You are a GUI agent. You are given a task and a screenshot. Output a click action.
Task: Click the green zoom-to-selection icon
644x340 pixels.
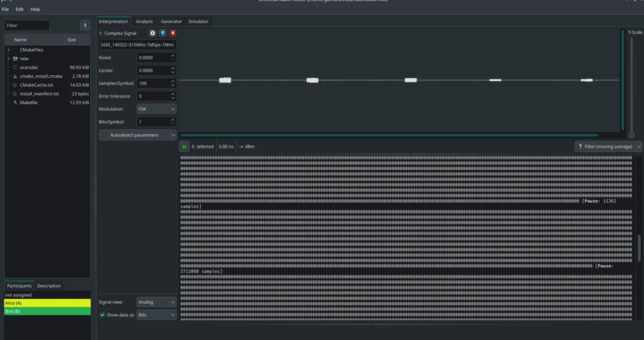(184, 146)
